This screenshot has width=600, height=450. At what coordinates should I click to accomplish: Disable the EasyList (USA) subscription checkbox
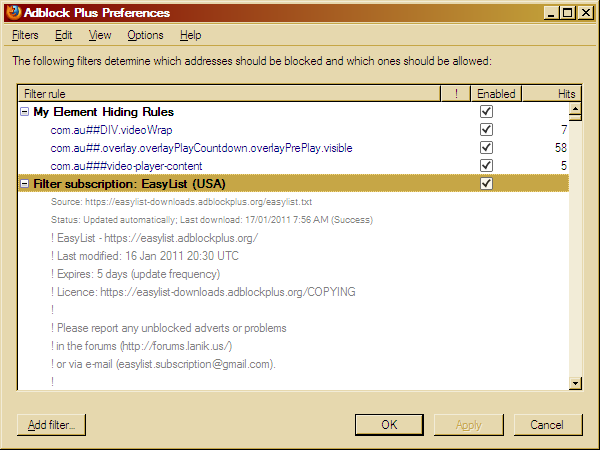click(x=486, y=184)
